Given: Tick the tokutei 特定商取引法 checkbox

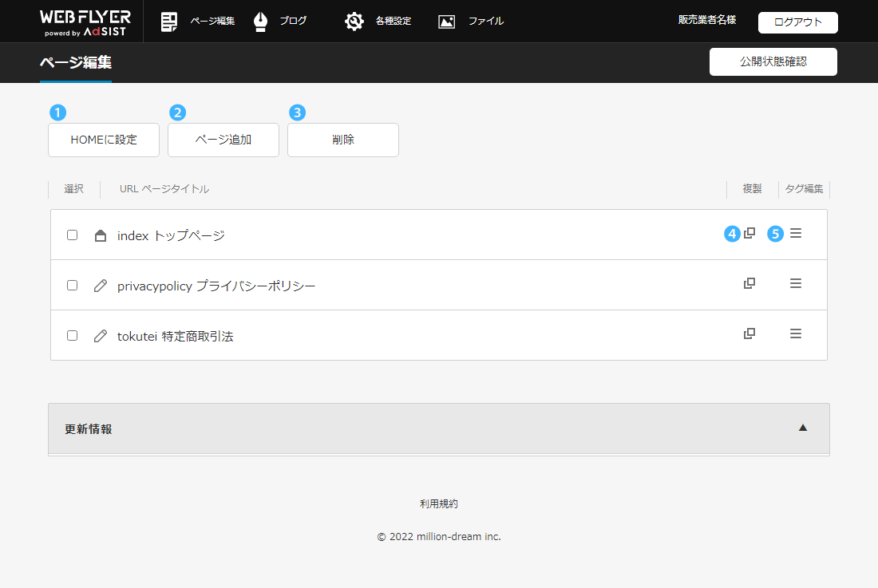Looking at the screenshot, I should [73, 336].
